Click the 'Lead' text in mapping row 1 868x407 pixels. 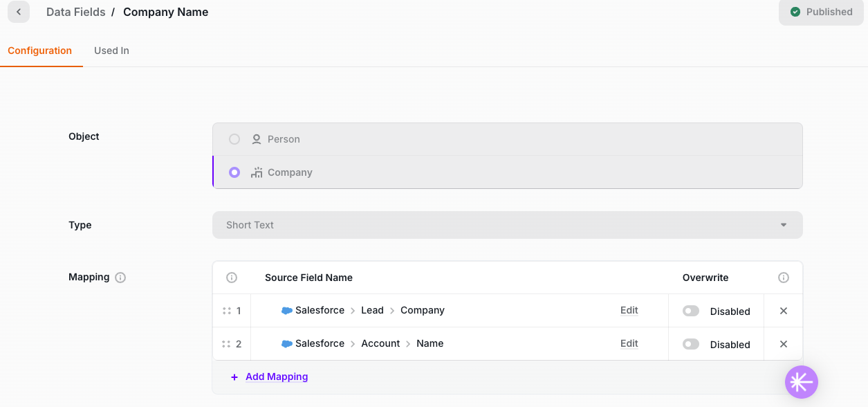tap(372, 310)
